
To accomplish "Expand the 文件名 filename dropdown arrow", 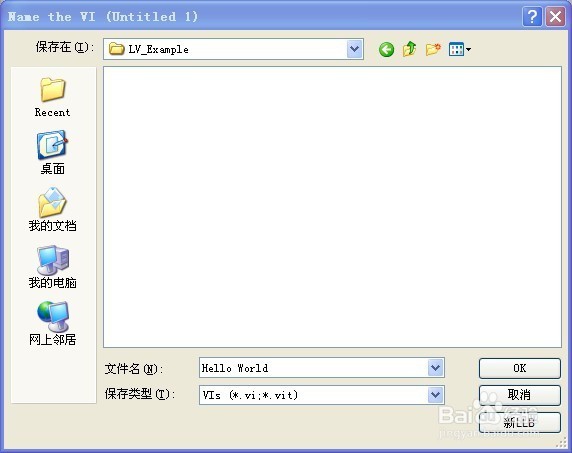I will [x=436, y=368].
